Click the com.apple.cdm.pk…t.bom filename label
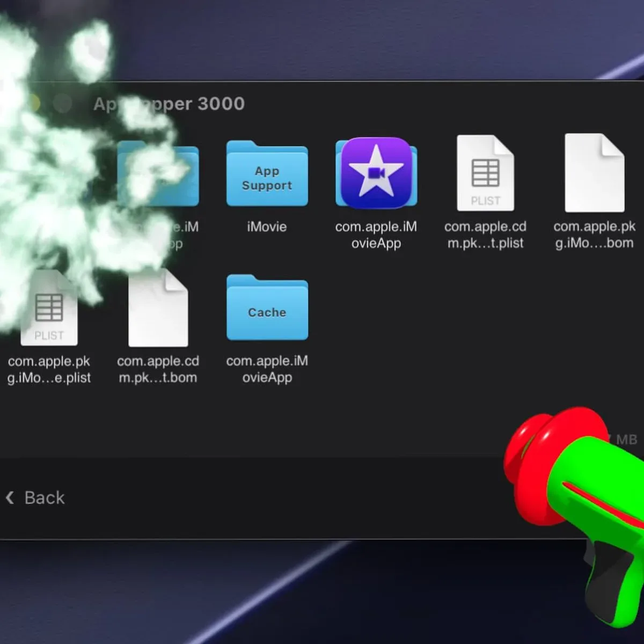The width and height of the screenshot is (644, 644). point(158,369)
